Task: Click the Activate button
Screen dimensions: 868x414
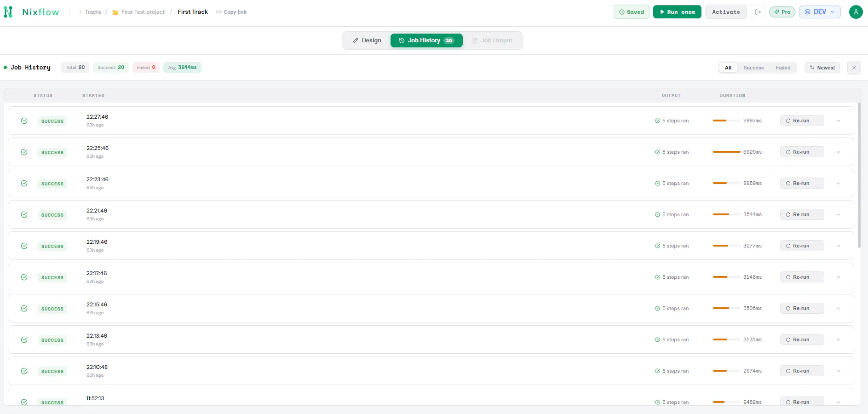Action: pyautogui.click(x=726, y=12)
